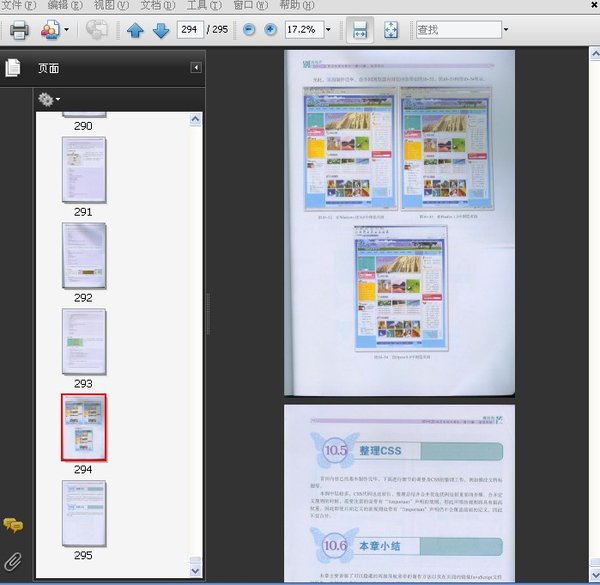Image resolution: width=600 pixels, height=585 pixels.
Task: Zoom out using the minus button
Action: tap(249, 30)
